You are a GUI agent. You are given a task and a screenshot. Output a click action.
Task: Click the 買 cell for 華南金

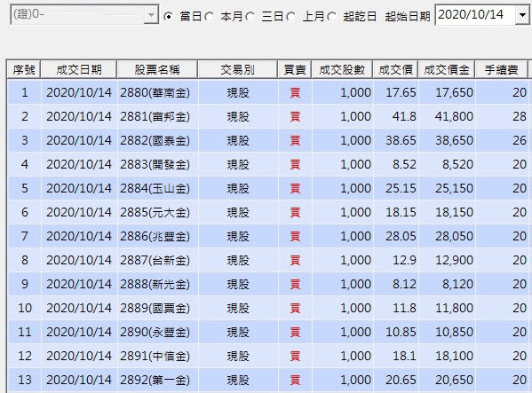(295, 92)
